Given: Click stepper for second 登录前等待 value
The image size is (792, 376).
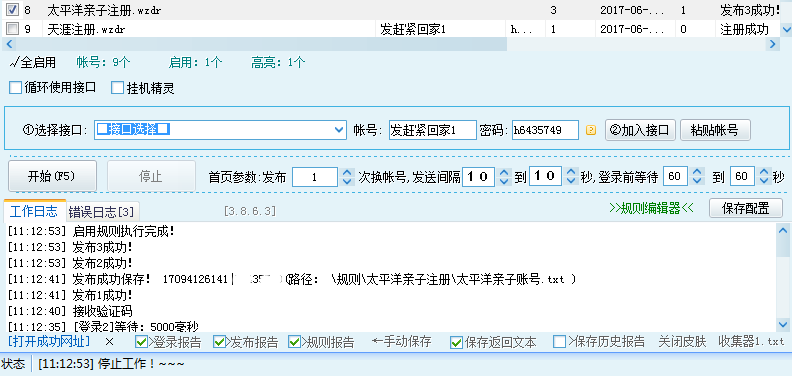Looking at the screenshot, I should click(763, 176).
